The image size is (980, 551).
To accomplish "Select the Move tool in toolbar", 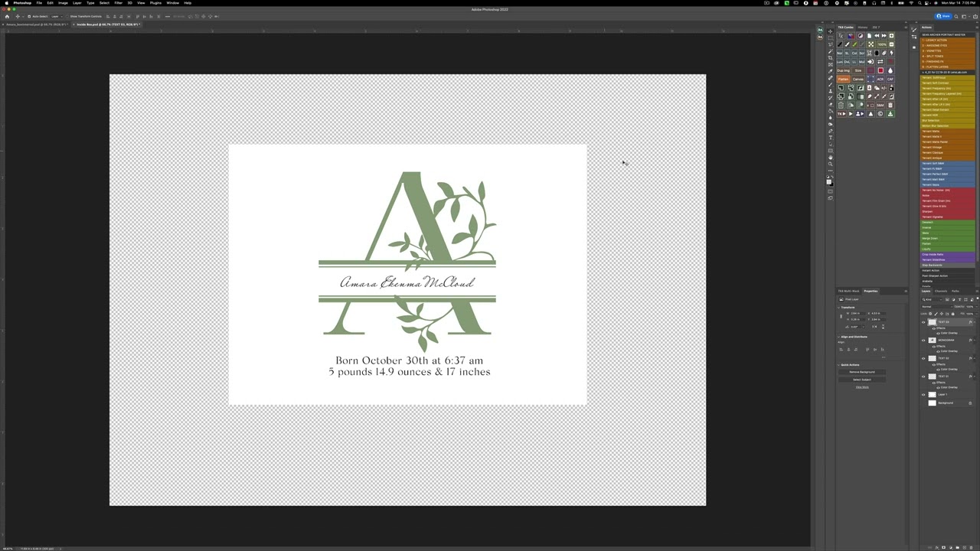I will point(830,31).
